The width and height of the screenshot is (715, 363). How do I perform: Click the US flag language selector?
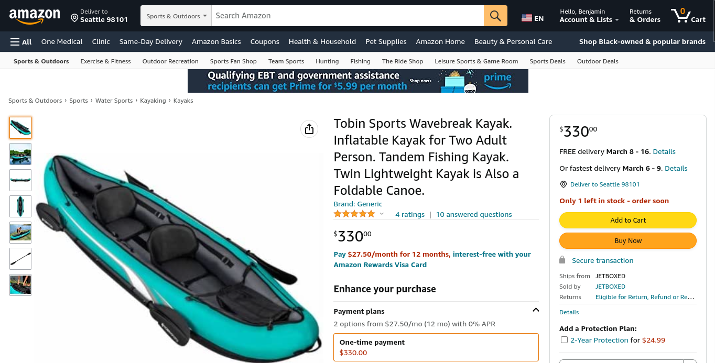[x=527, y=18]
